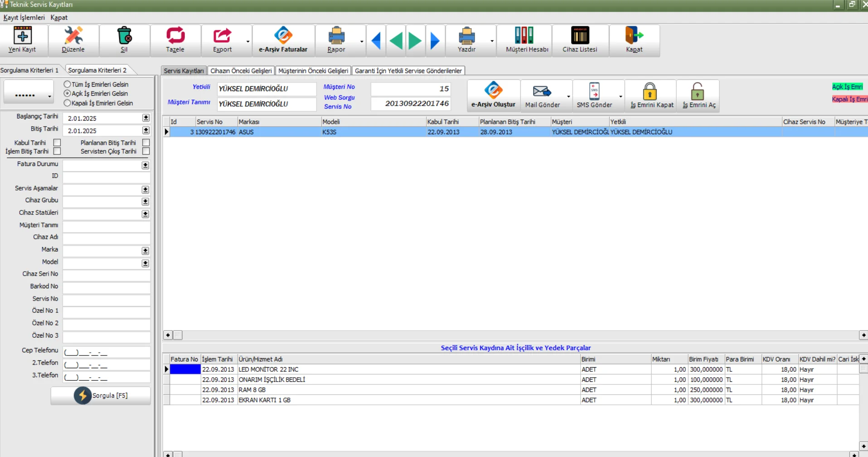Switch to Cihazın Önceki Gelişleri tab
This screenshot has width=868, height=457.
tap(241, 71)
